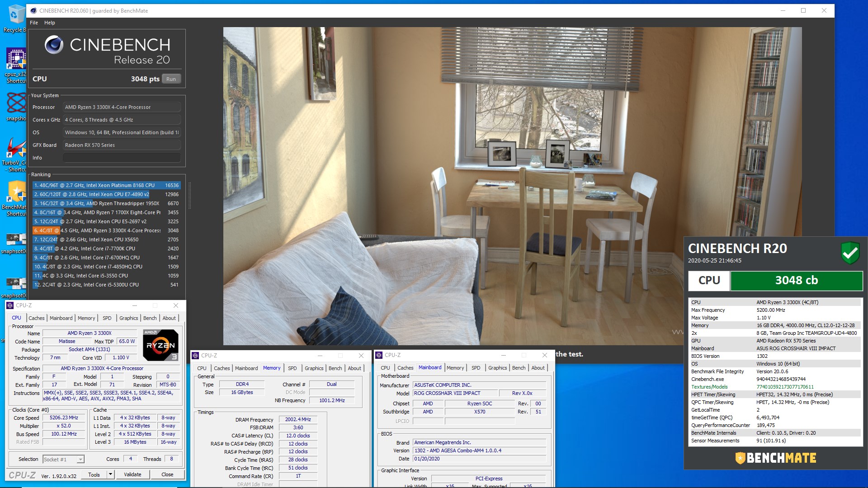The image size is (868, 488).
Task: Switch to Caches tab in CPU-Z CPU window
Action: tap(37, 318)
